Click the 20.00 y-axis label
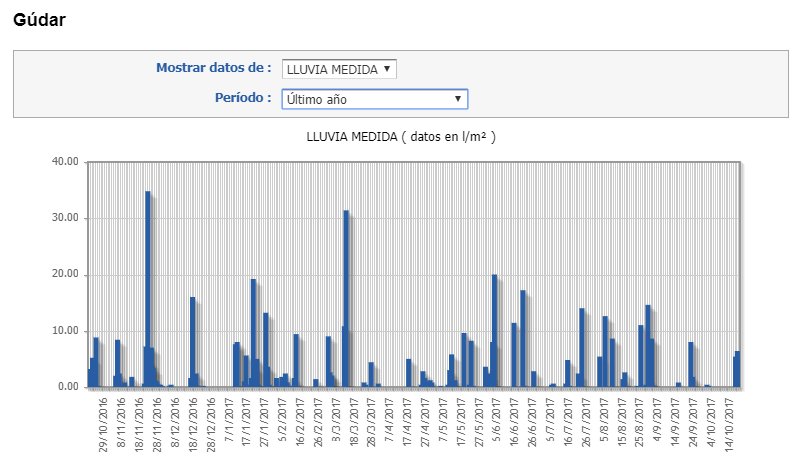Screen dimensions: 803x475 66,274
